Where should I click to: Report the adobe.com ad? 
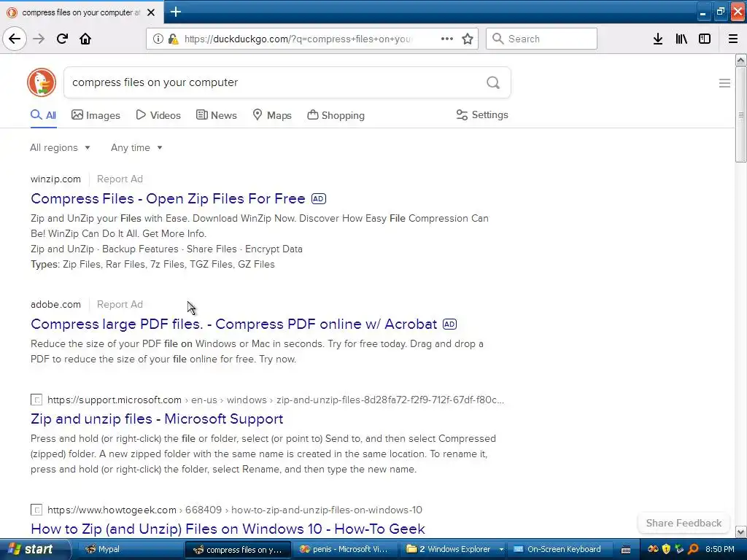tap(120, 304)
